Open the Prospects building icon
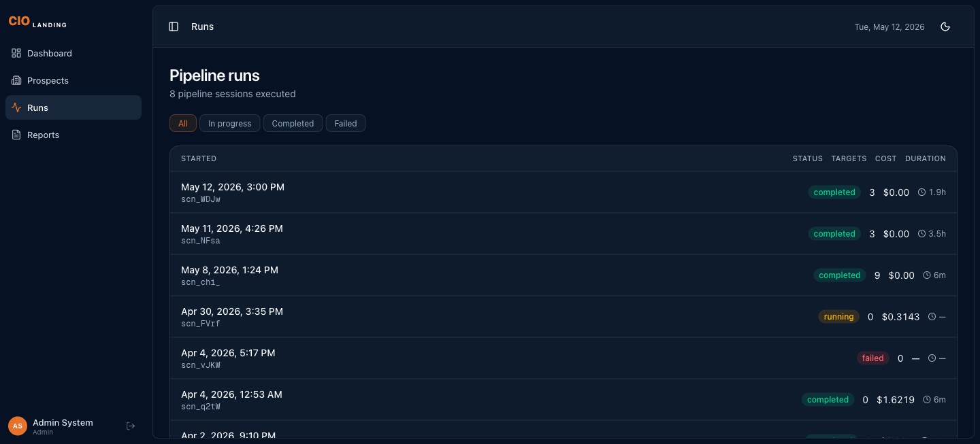Image resolution: width=980 pixels, height=444 pixels. (x=16, y=80)
